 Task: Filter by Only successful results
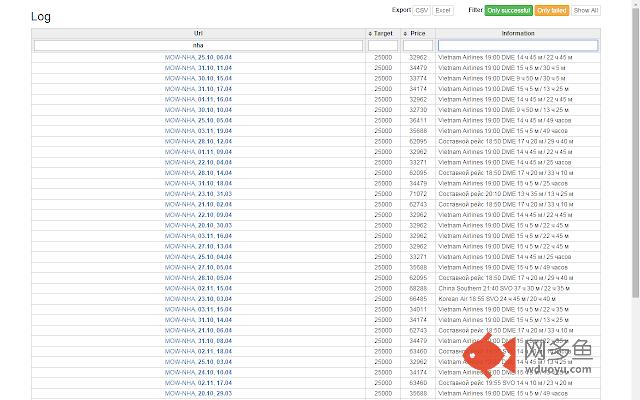pos(509,10)
